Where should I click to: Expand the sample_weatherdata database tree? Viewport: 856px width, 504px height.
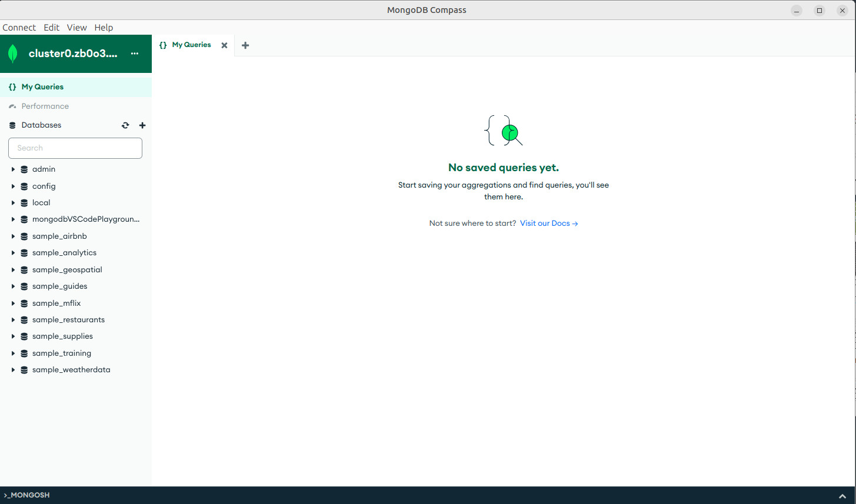pos(13,370)
